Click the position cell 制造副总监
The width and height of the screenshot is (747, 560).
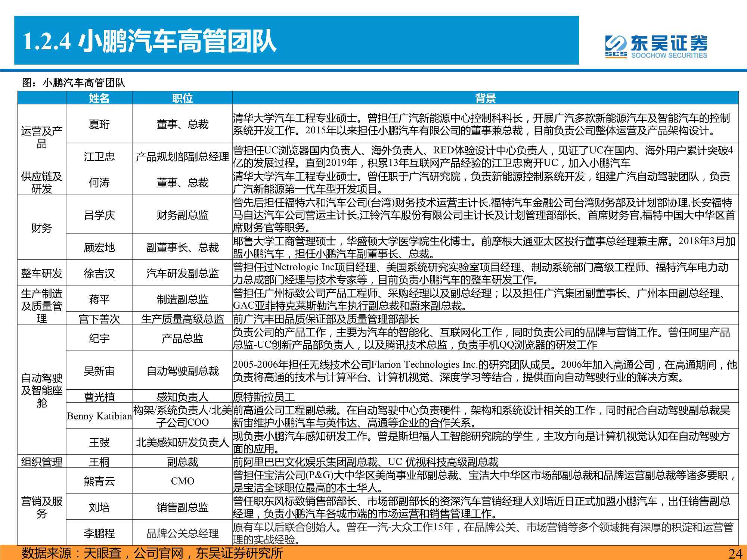click(x=182, y=299)
